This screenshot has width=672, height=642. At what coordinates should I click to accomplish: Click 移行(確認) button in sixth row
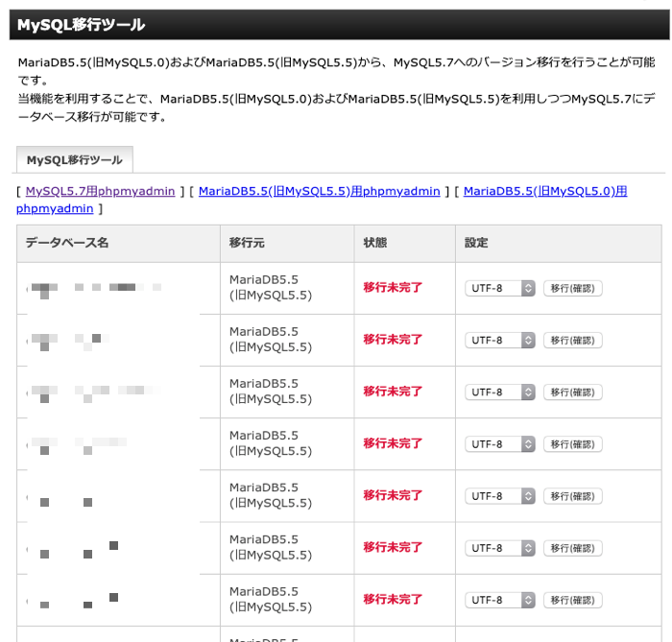click(x=572, y=548)
